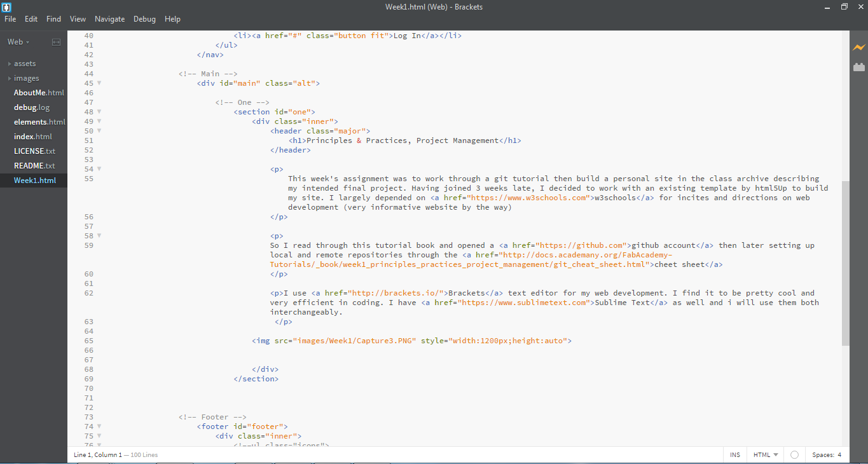
Task: Collapse code fold arrow at line 54
Action: 99,169
